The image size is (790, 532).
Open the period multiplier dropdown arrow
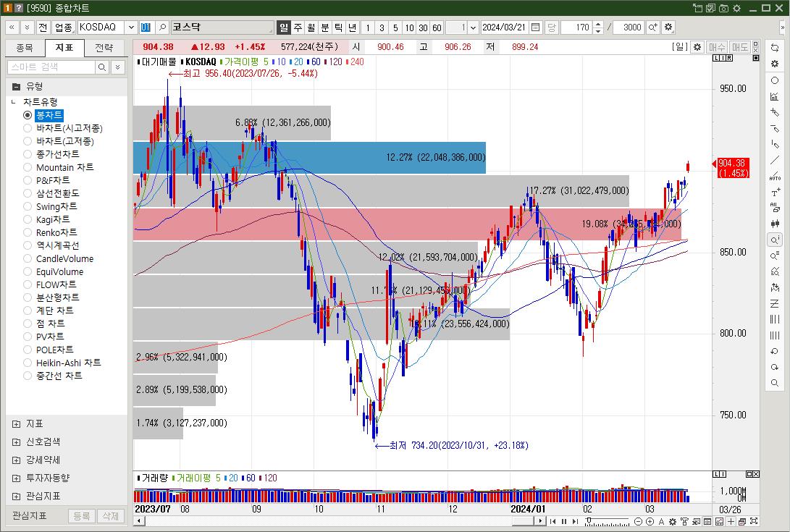click(473, 28)
